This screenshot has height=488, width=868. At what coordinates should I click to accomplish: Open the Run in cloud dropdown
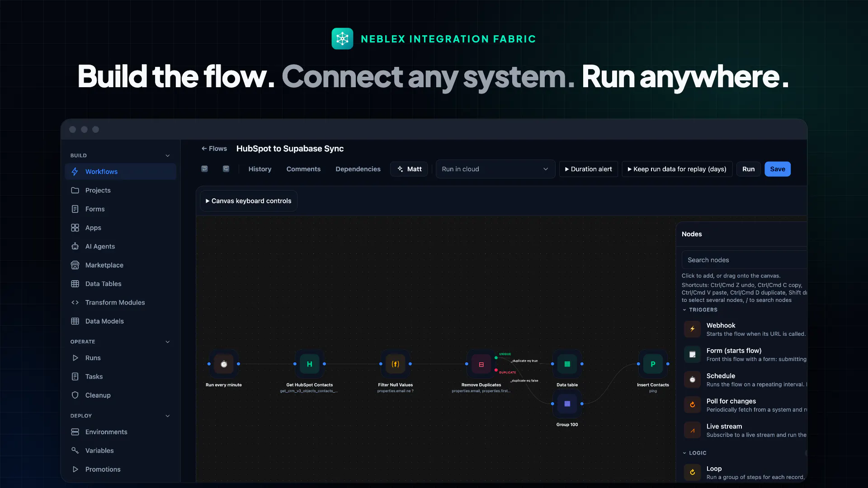(x=495, y=169)
